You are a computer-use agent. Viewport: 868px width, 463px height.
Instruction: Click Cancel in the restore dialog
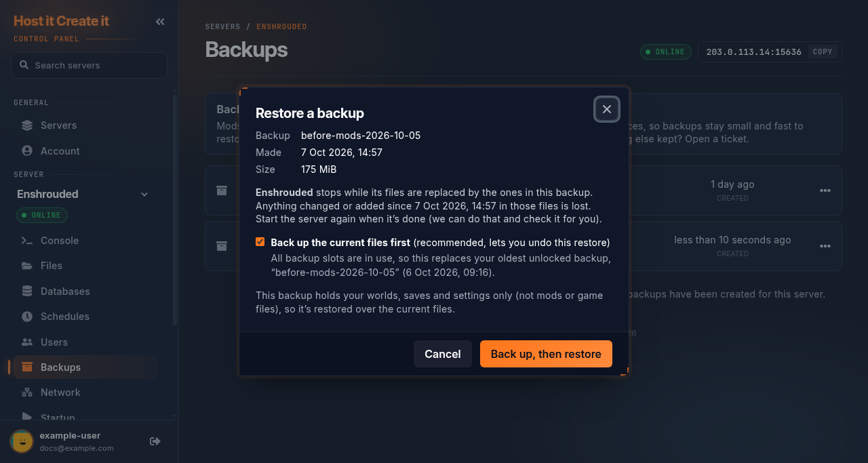point(443,354)
